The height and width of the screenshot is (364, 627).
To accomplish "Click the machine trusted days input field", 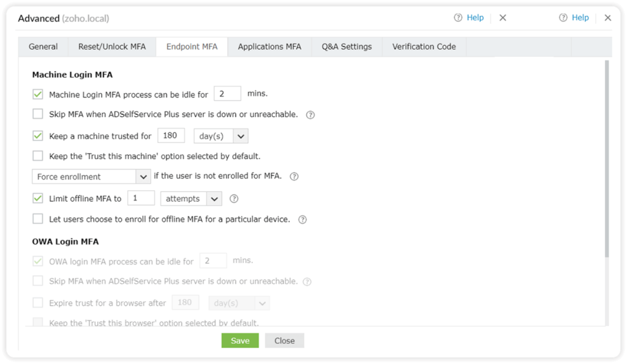I will [171, 136].
